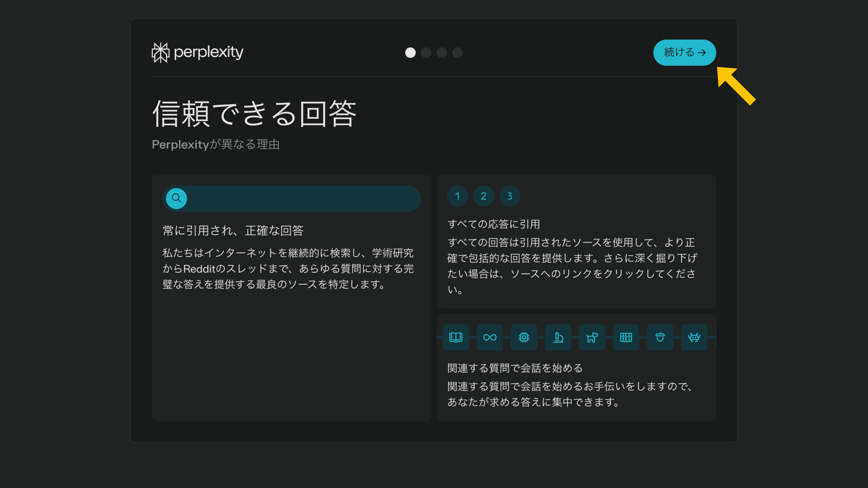Click the microscope research icon
Viewport: 868px width, 488px height.
(558, 337)
